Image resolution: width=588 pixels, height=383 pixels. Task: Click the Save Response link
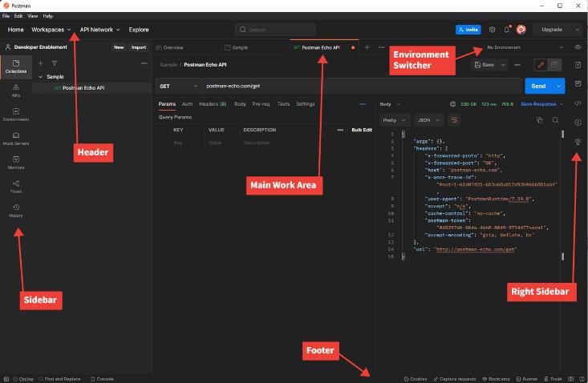(538, 104)
